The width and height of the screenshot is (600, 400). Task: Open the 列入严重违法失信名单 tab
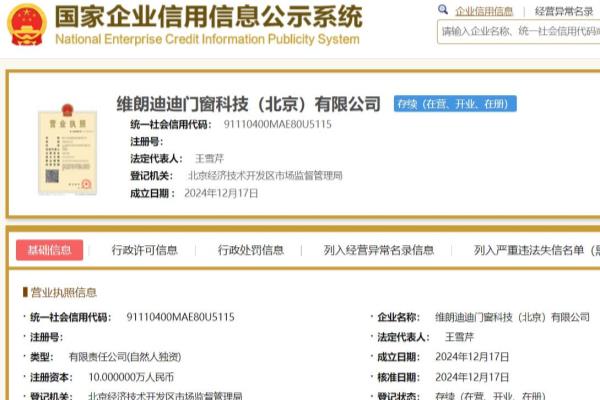(x=536, y=250)
